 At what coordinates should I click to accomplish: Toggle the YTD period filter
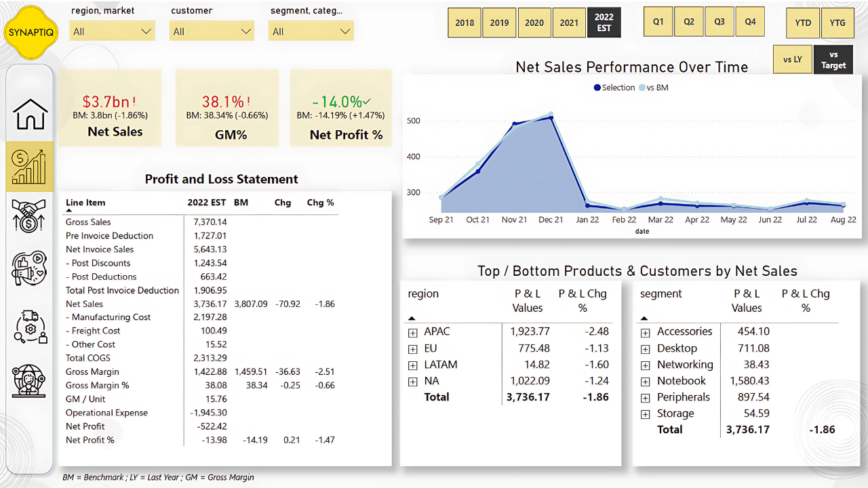point(802,23)
